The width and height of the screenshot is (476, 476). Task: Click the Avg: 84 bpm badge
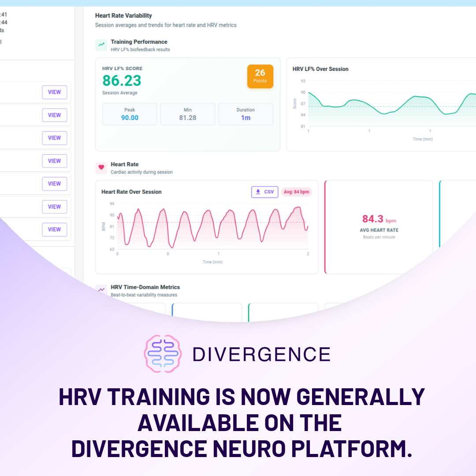click(x=296, y=192)
